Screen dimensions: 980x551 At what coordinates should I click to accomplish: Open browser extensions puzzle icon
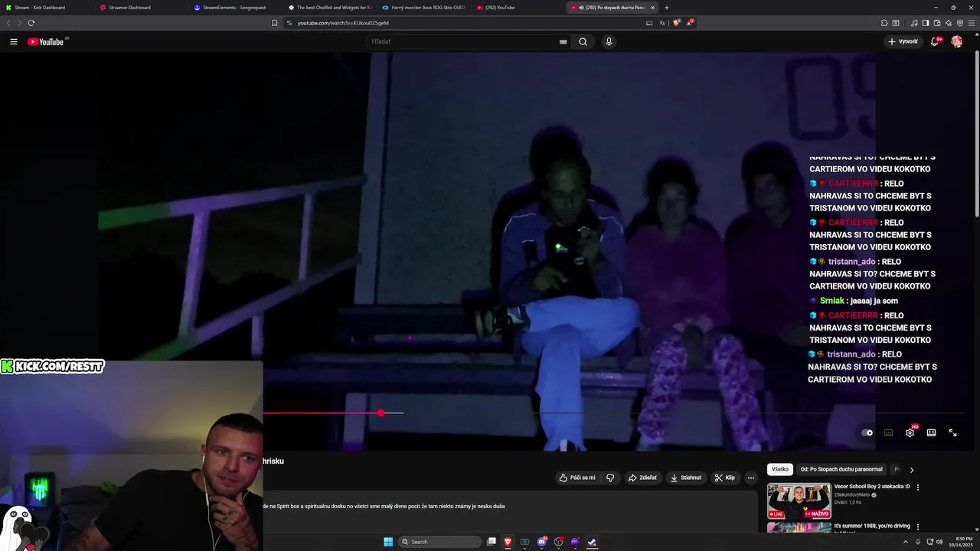coord(884,23)
